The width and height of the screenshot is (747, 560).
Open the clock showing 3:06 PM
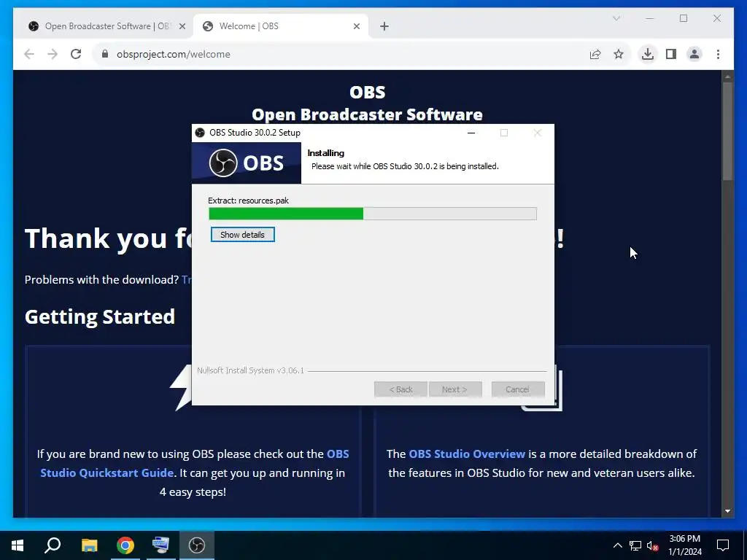coord(685,545)
